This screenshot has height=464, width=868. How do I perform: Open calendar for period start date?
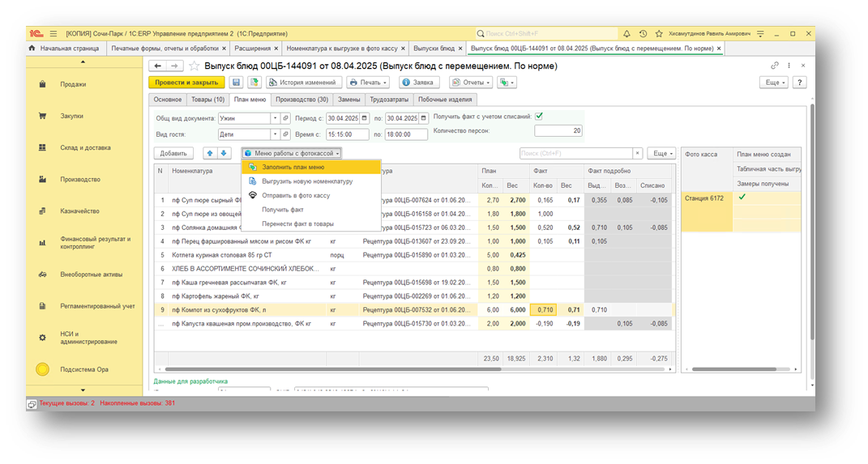pyautogui.click(x=365, y=118)
